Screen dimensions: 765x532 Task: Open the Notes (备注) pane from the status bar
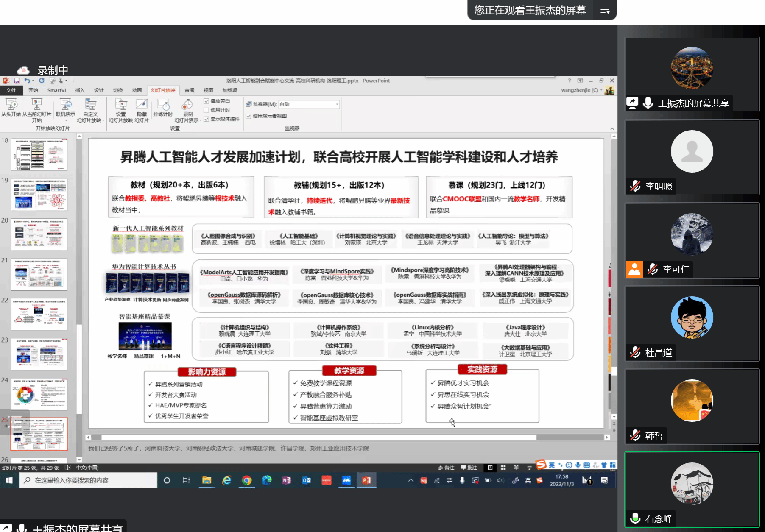(446, 468)
